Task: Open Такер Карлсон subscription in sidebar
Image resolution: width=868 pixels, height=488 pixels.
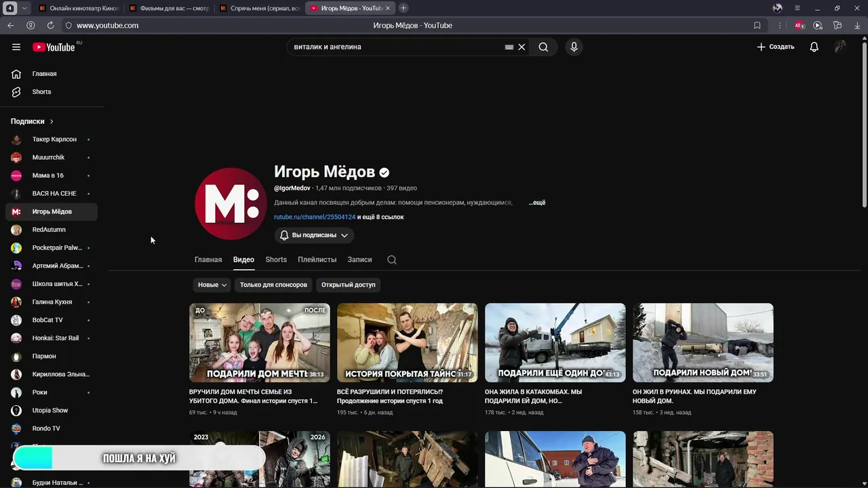Action: 52,139
